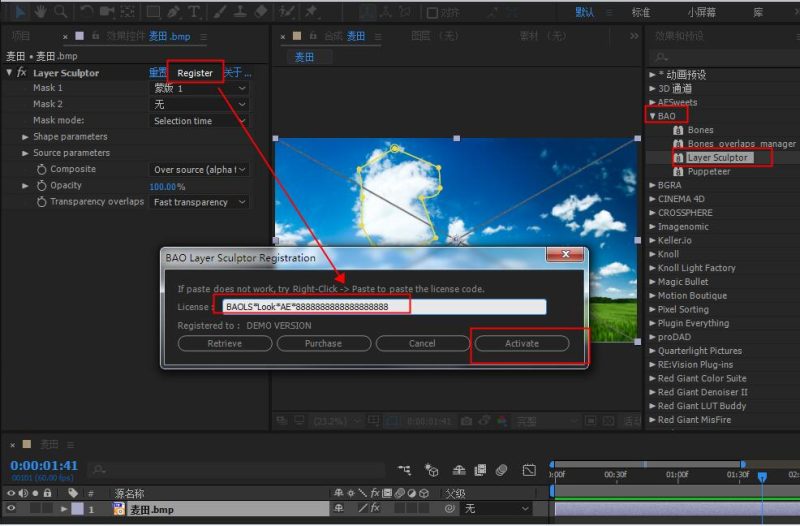Click the Purchase button
The image size is (800, 526).
pos(323,343)
